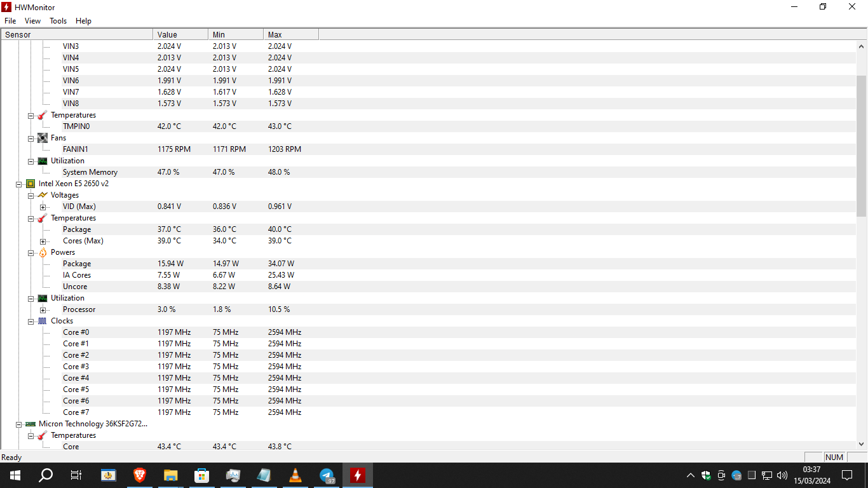Expand the VID (Max) entry

click(43, 207)
